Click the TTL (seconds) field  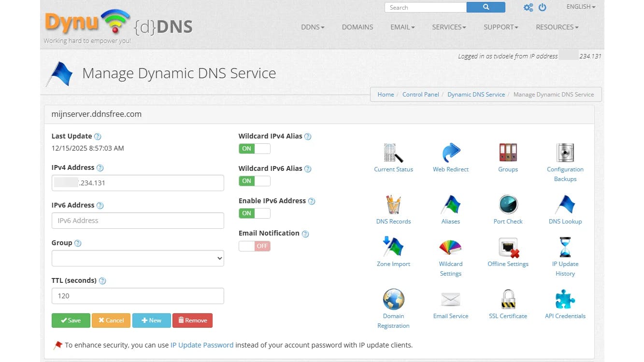click(x=138, y=296)
